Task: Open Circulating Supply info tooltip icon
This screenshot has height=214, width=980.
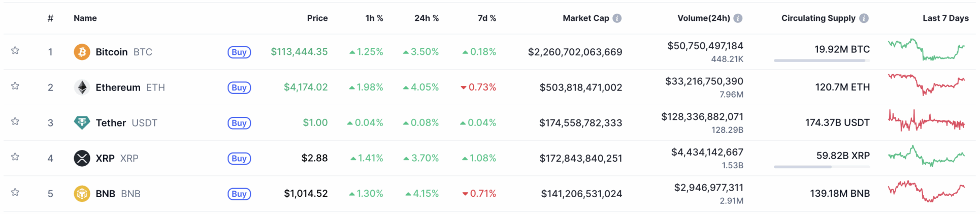Action: [863, 18]
